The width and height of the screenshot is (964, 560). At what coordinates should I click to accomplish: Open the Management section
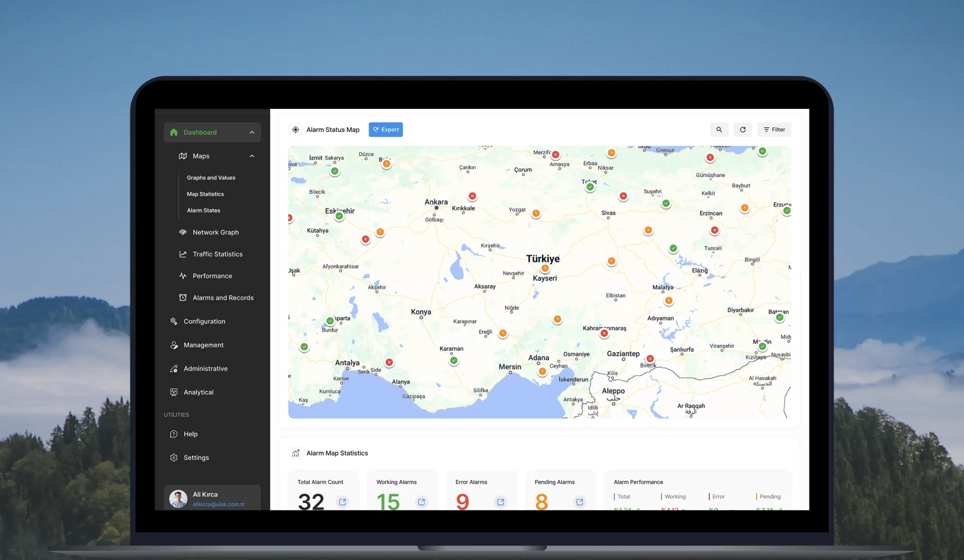[x=203, y=345]
